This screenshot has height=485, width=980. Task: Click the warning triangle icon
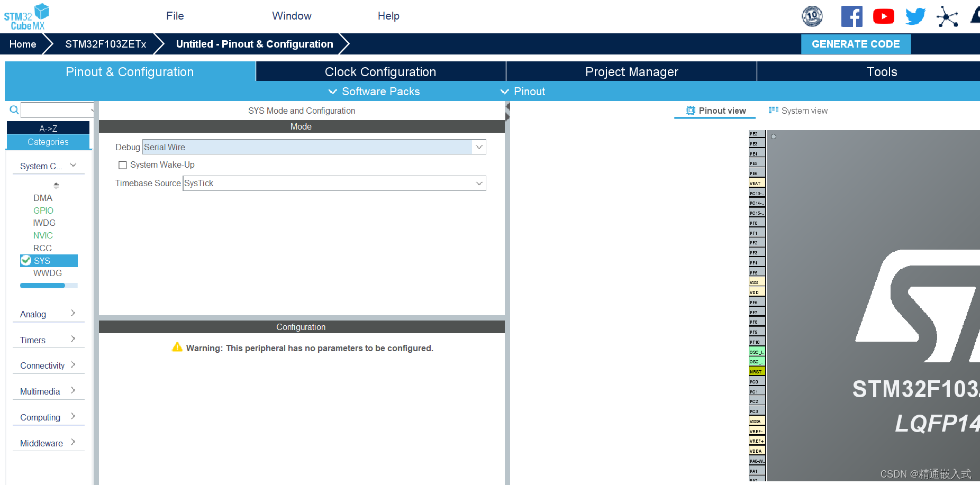177,347
